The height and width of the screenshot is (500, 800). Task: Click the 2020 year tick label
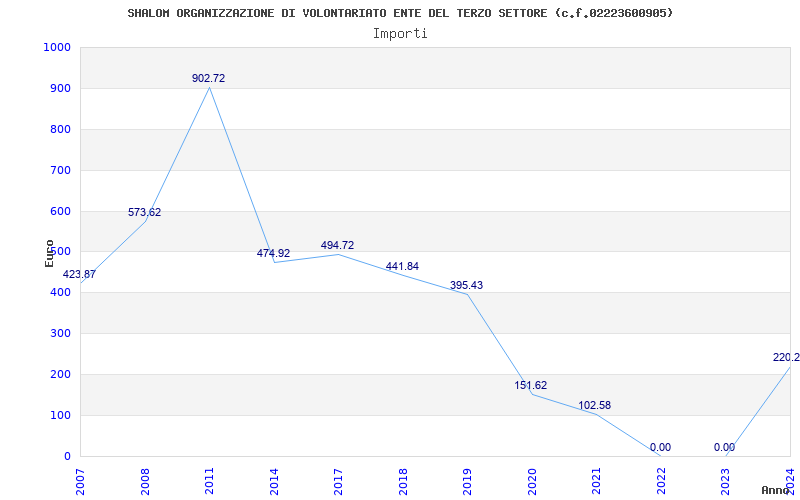pyautogui.click(x=532, y=481)
